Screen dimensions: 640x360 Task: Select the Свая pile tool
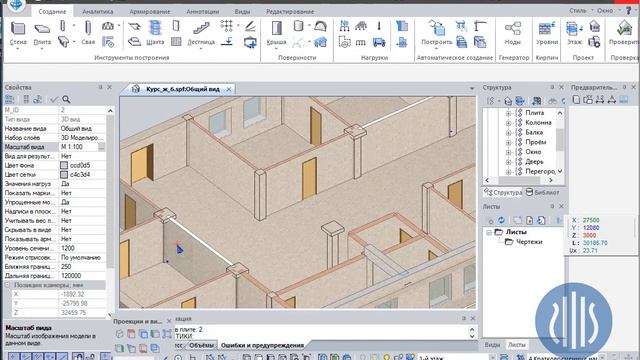point(88,33)
